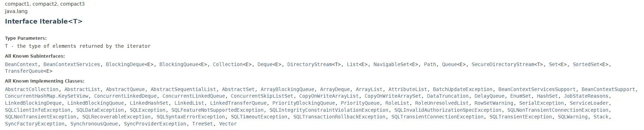Image resolution: width=644 pixels, height=130 pixels.
Task: Open the AbstractCollection class link
Action: [32, 90]
